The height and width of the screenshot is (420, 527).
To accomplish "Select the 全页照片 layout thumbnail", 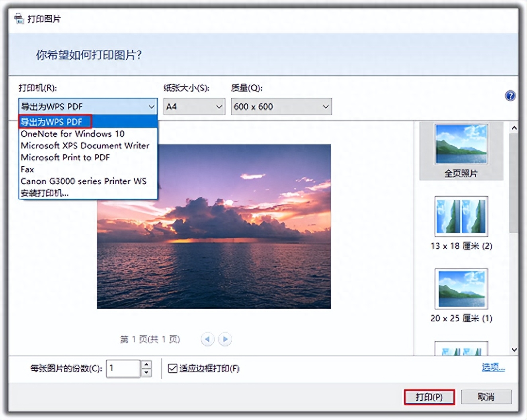I will pos(461,151).
